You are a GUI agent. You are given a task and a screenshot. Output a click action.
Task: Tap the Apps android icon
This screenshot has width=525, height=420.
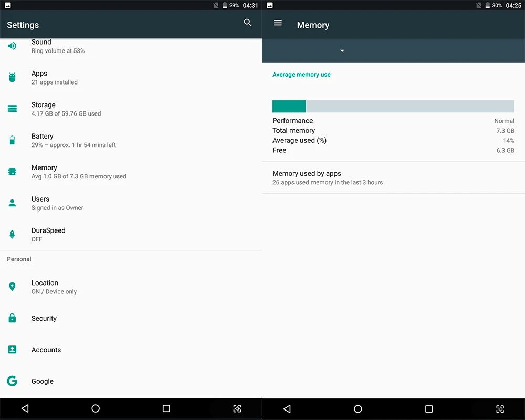pyautogui.click(x=12, y=77)
